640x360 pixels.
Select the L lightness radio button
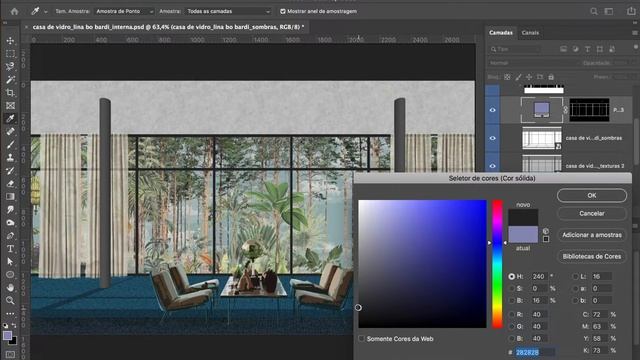pos(576,276)
